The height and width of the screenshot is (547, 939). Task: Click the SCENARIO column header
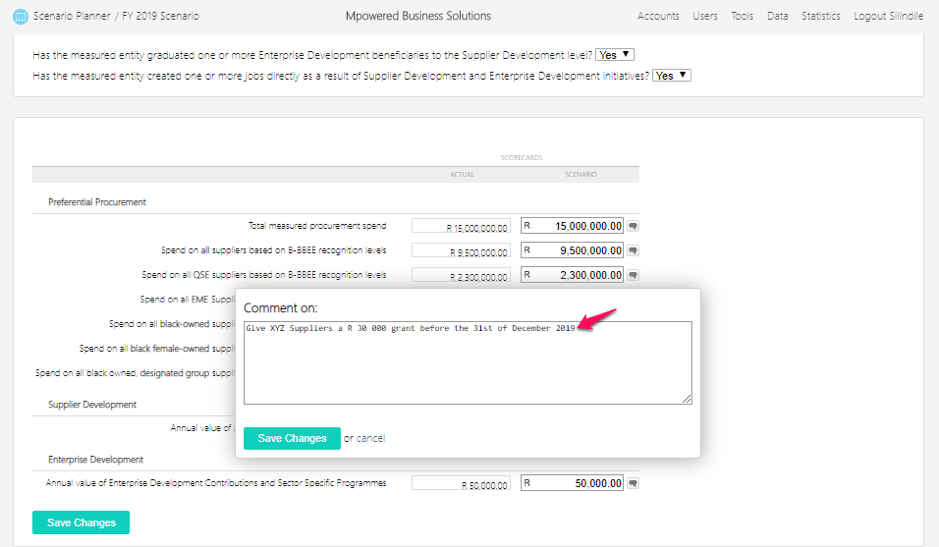tap(581, 174)
